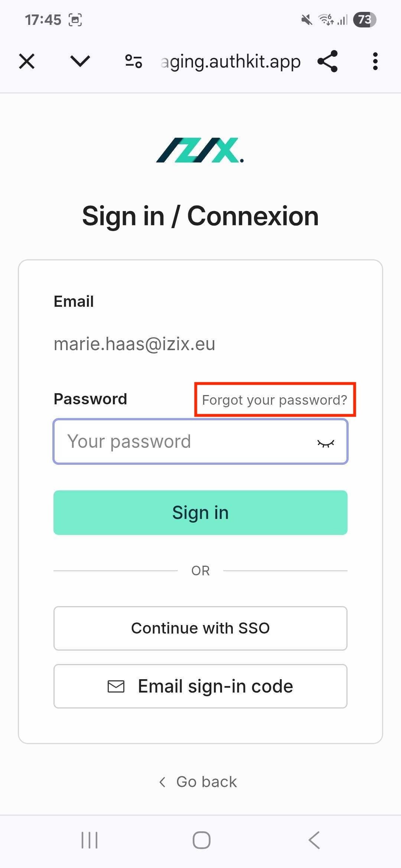Expand the address bar dropdown arrow
Image resolution: width=401 pixels, height=868 pixels.
coord(79,61)
